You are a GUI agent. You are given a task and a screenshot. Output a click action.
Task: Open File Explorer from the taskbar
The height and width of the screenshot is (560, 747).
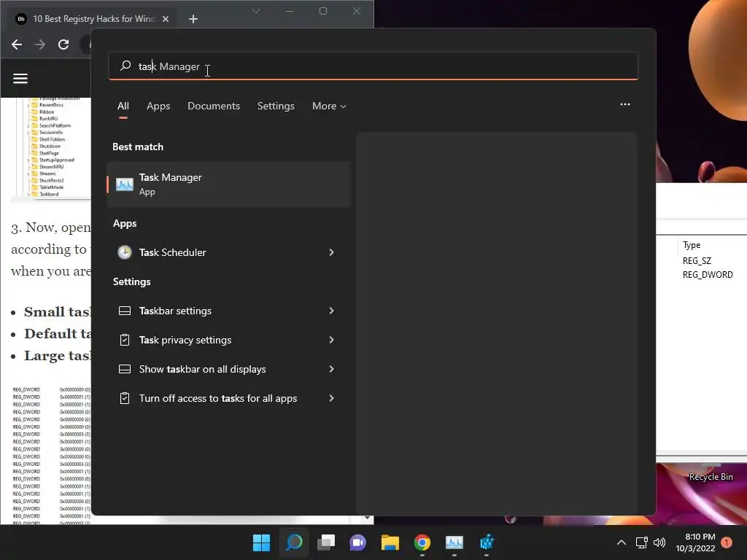tap(390, 542)
